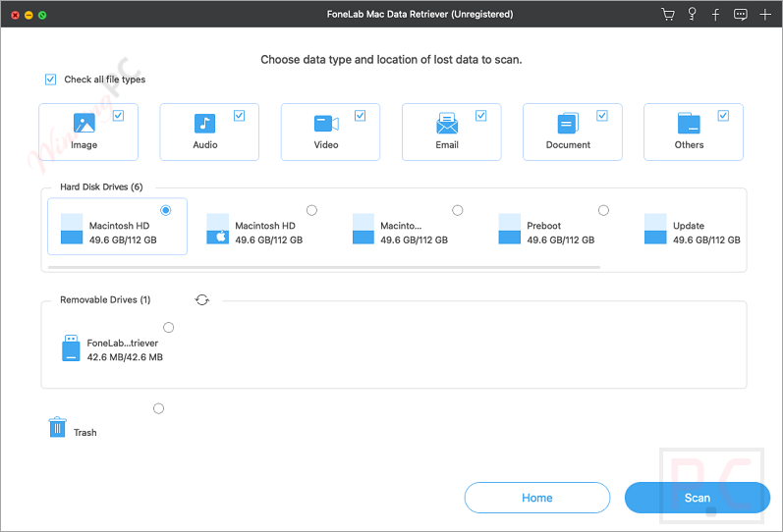Click the Hard Disk Drives (6) heading
783x532 pixels.
tap(101, 186)
